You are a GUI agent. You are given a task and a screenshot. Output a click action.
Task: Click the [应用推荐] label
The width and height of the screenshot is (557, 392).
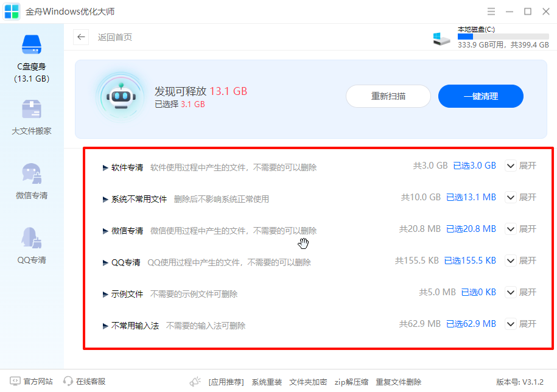[x=226, y=382]
